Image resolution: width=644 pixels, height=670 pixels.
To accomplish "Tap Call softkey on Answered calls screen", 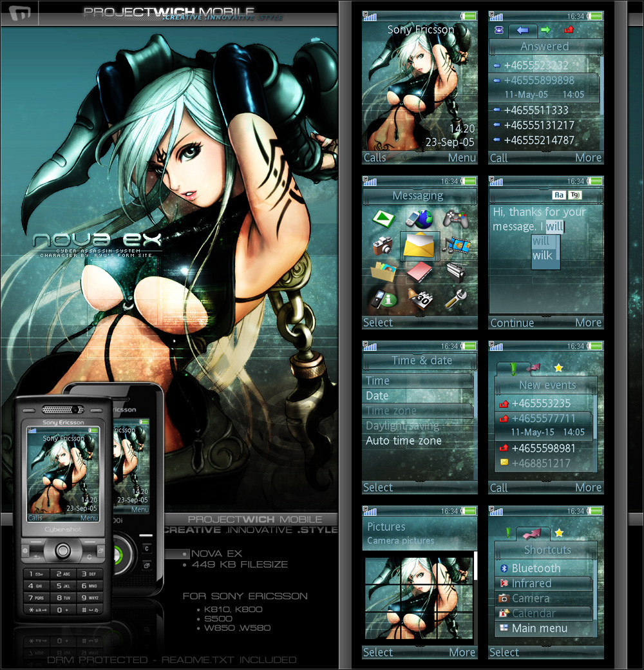I will 498,158.
